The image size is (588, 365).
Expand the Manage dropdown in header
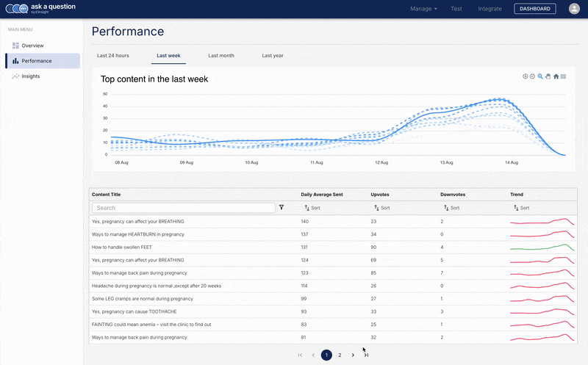(423, 9)
